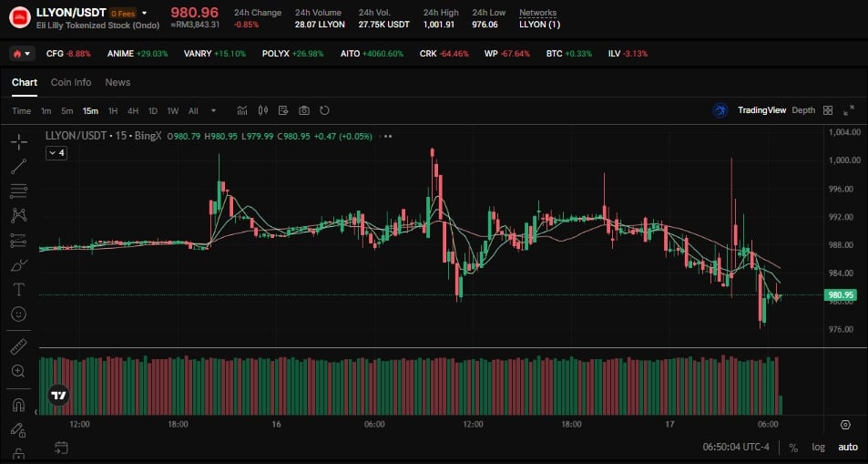Select the crosshair cursor tool
The image size is (868, 464).
(18, 142)
